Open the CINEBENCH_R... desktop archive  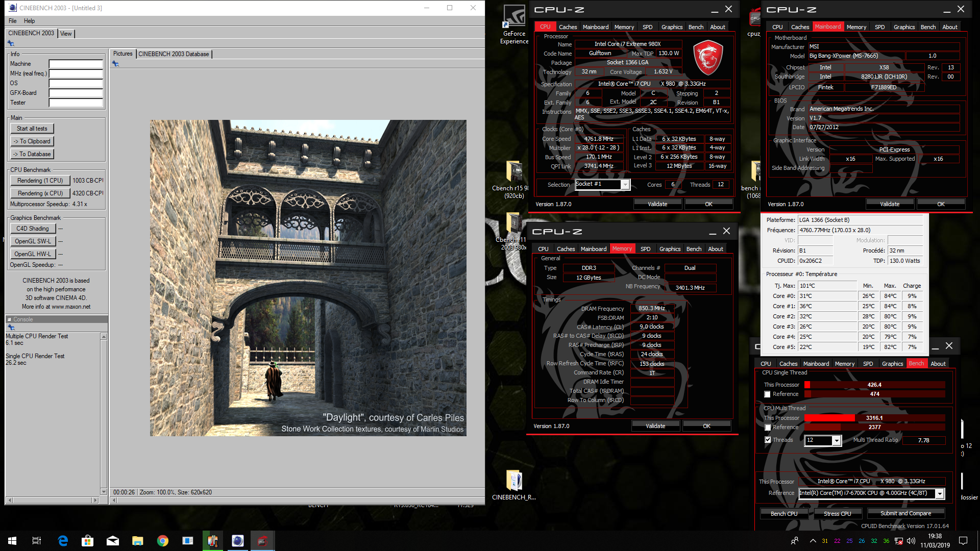pyautogui.click(x=513, y=485)
